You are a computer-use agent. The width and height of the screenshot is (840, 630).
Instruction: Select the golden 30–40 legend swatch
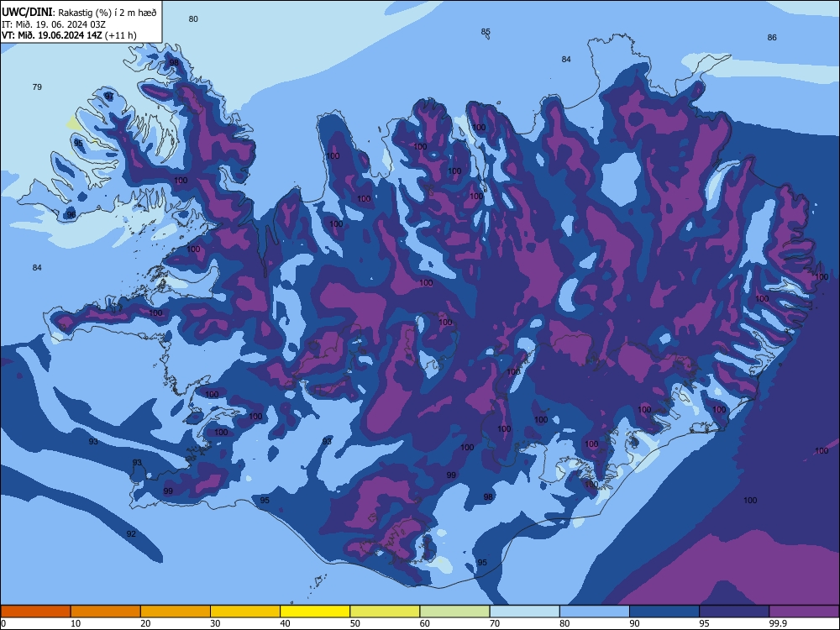[x=245, y=612]
